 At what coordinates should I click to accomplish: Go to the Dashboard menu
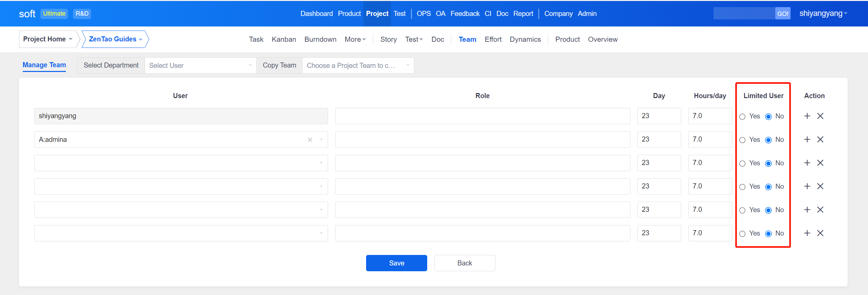[316, 14]
